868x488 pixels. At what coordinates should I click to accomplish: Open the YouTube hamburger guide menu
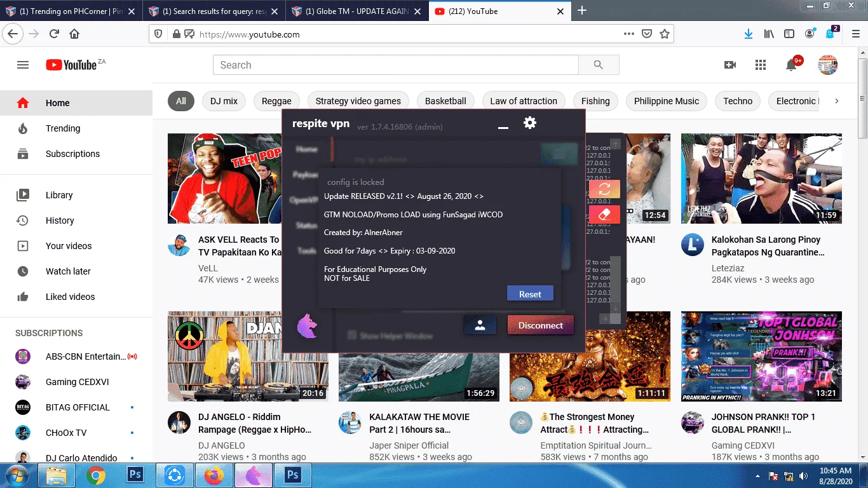click(23, 65)
